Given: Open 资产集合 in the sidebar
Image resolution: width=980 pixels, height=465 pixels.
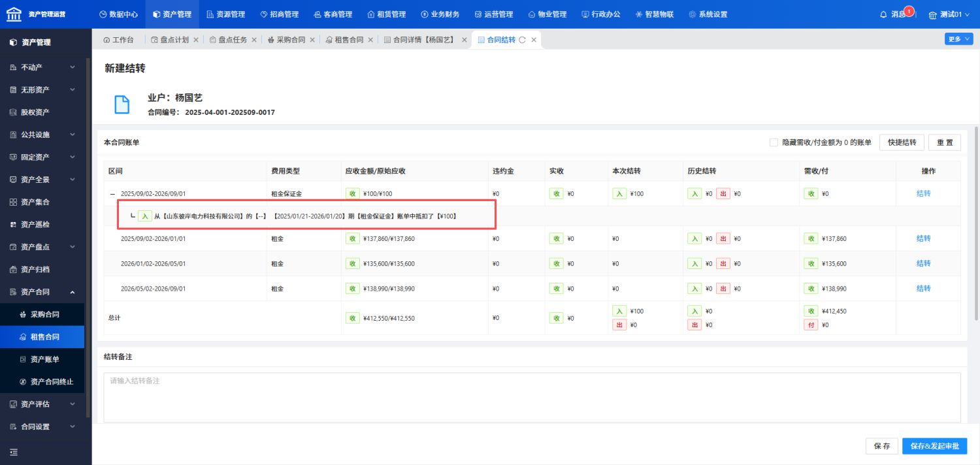Looking at the screenshot, I should click(x=42, y=202).
